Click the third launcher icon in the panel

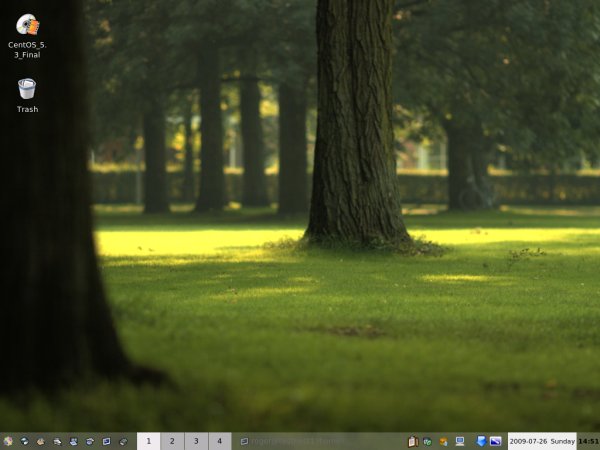(41, 441)
